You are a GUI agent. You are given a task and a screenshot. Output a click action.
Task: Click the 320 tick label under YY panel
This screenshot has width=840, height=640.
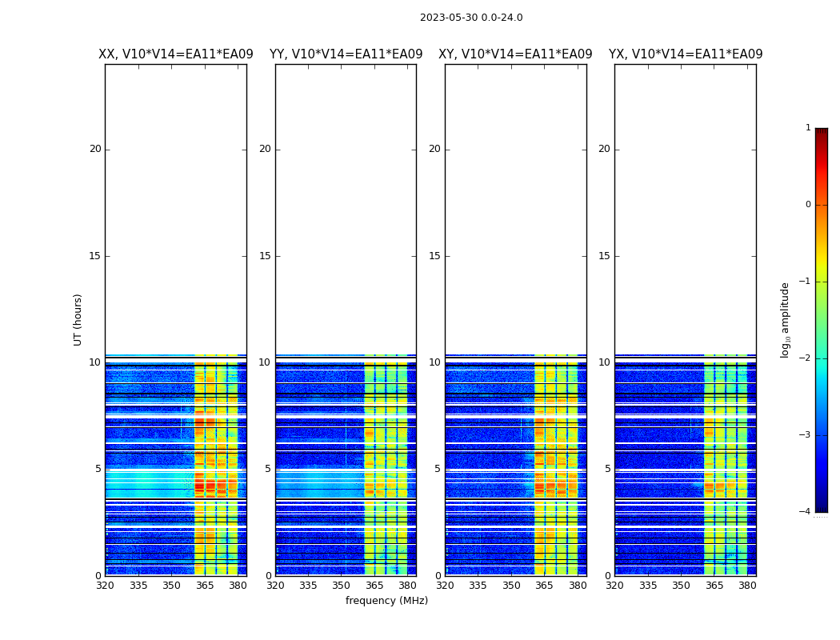click(275, 586)
